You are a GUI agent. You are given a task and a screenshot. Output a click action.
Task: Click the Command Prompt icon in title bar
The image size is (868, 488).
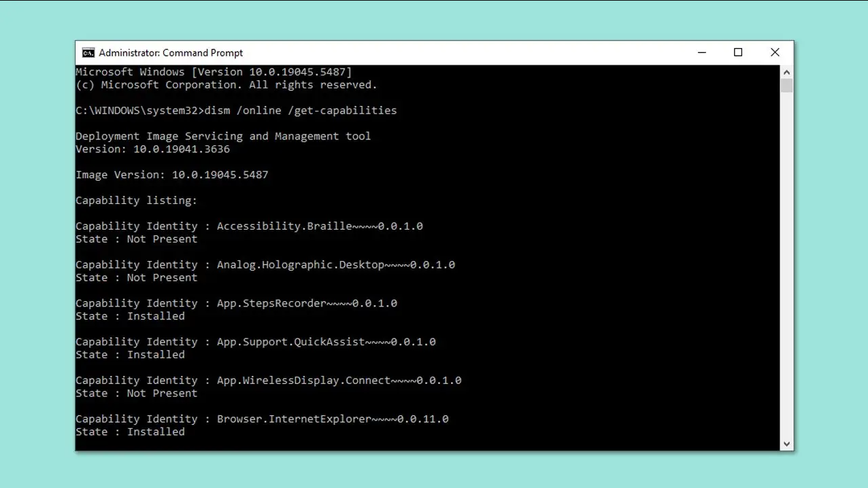coord(88,53)
